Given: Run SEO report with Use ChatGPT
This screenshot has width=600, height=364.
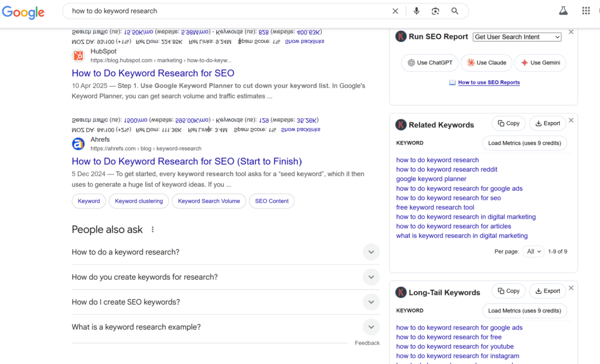Looking at the screenshot, I should point(429,63).
